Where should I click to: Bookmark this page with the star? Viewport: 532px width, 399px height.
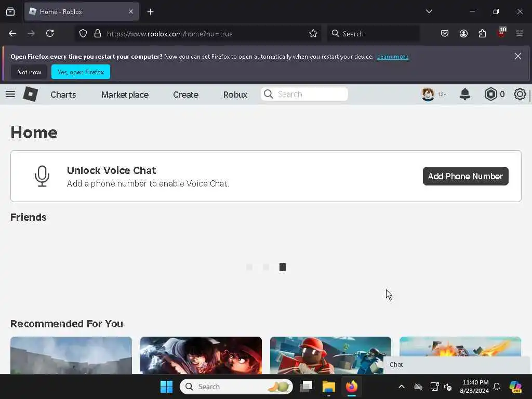(313, 34)
